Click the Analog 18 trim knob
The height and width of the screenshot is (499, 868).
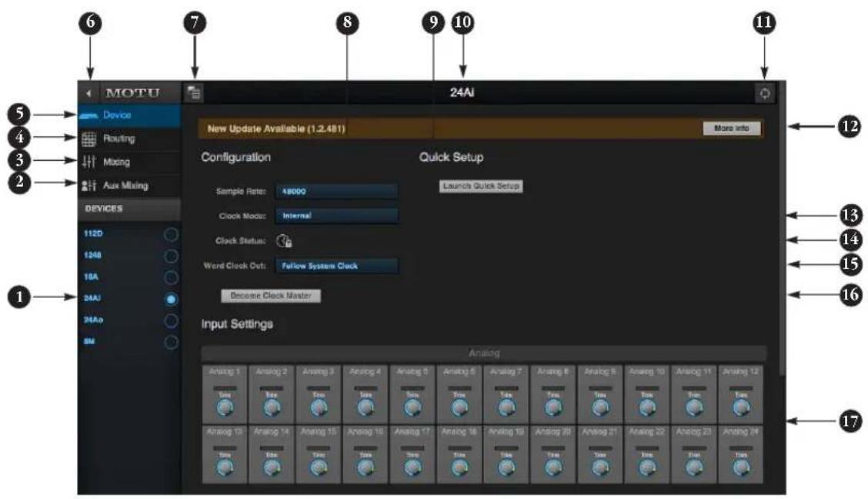(459, 468)
